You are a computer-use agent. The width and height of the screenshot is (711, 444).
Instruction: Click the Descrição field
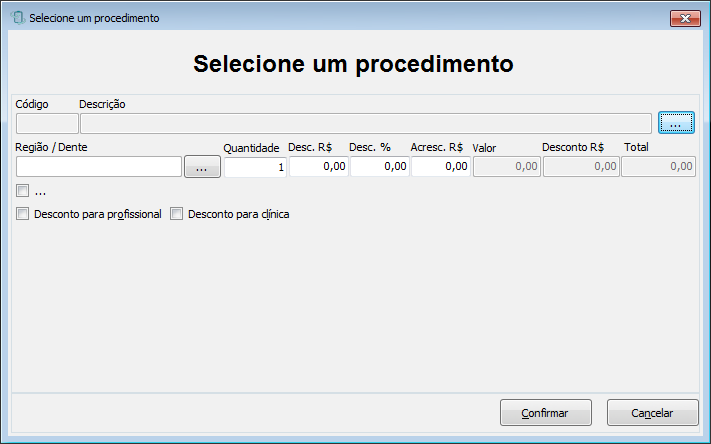(366, 123)
